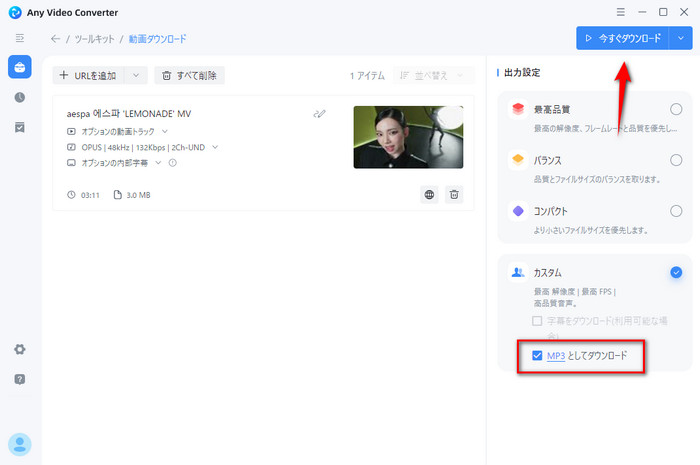Open video in browser via globe icon

(429, 195)
